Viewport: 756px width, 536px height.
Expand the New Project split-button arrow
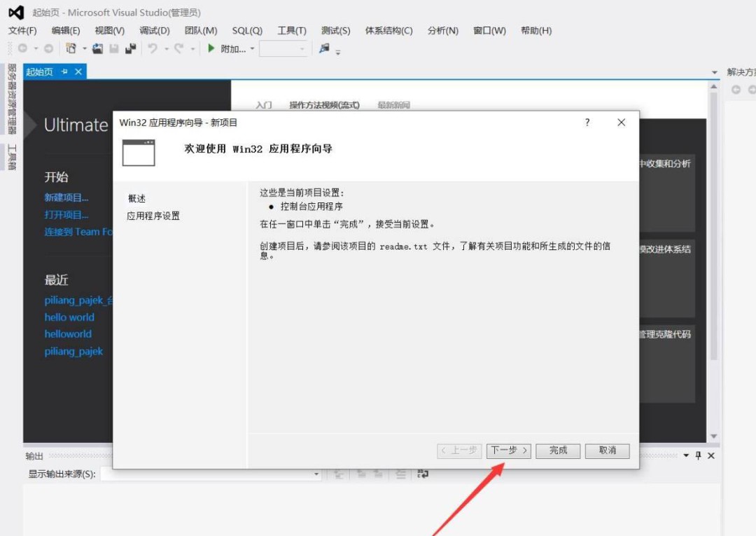(x=85, y=48)
